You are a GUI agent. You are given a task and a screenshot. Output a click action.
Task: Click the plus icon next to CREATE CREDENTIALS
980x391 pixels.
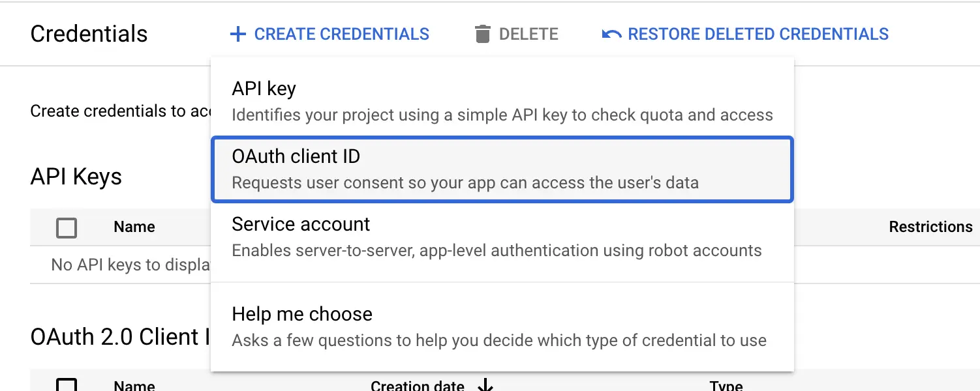pyautogui.click(x=237, y=34)
